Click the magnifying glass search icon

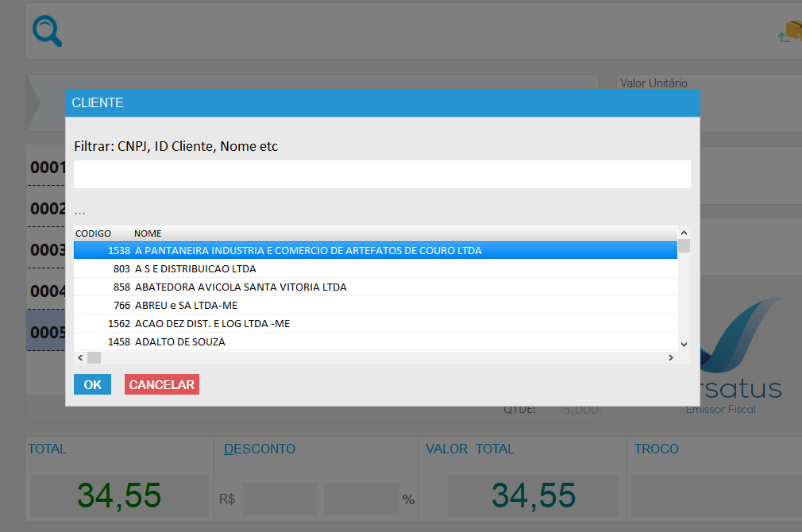(x=47, y=32)
